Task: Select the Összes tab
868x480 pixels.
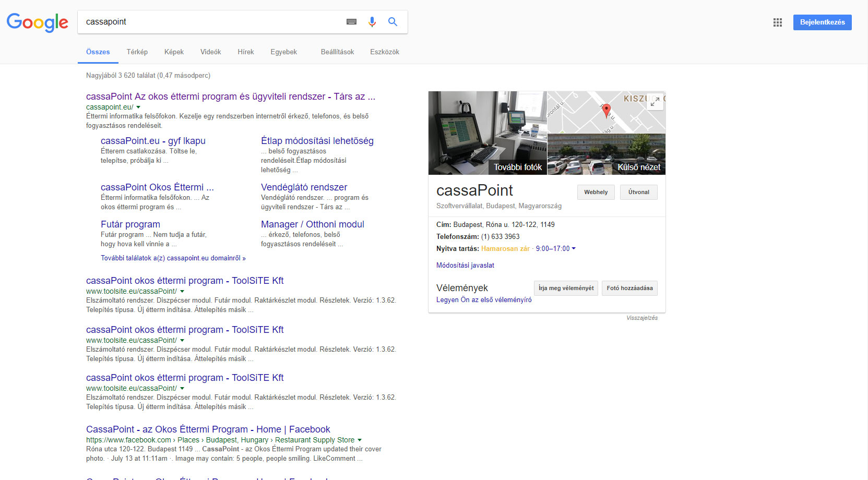Action: click(98, 52)
